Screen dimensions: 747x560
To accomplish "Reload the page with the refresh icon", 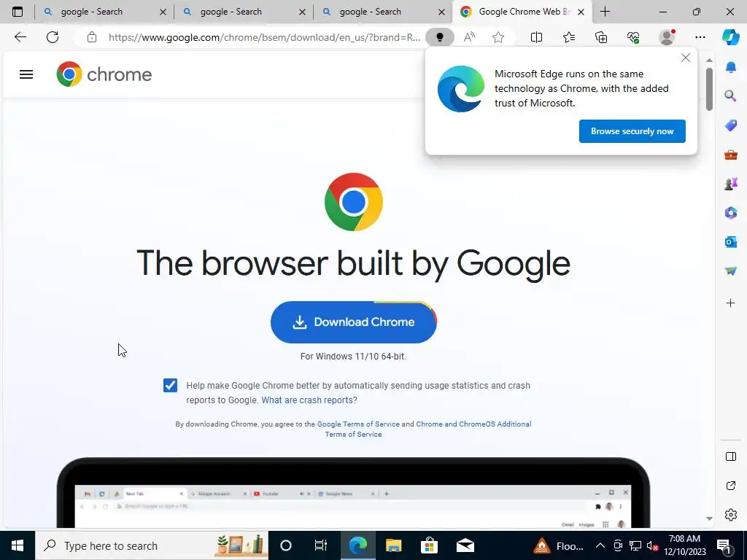I will (x=53, y=37).
